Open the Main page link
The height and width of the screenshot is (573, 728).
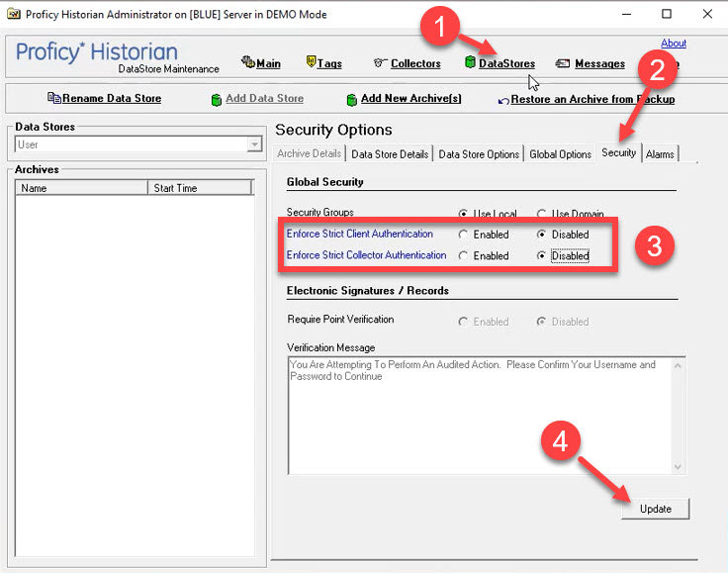tap(268, 63)
